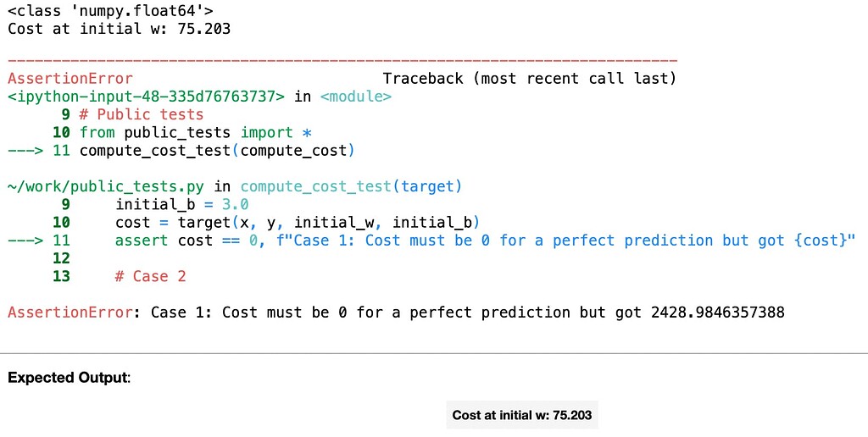Click line number 9 beside Public tests comment
The width and height of the screenshot is (868, 437).
pos(66,114)
